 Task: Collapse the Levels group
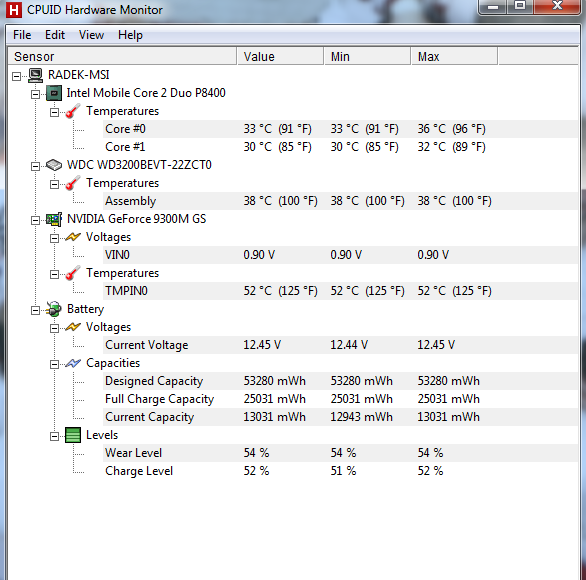54,436
